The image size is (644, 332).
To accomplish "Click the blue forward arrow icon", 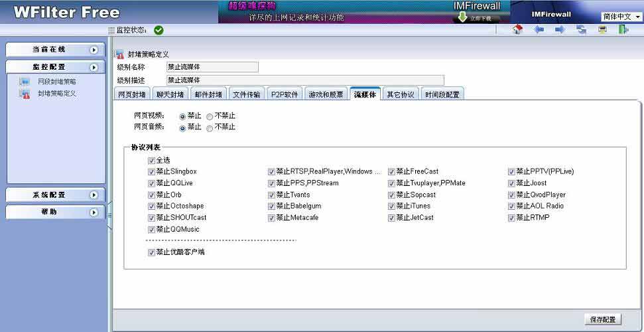I will (x=560, y=29).
